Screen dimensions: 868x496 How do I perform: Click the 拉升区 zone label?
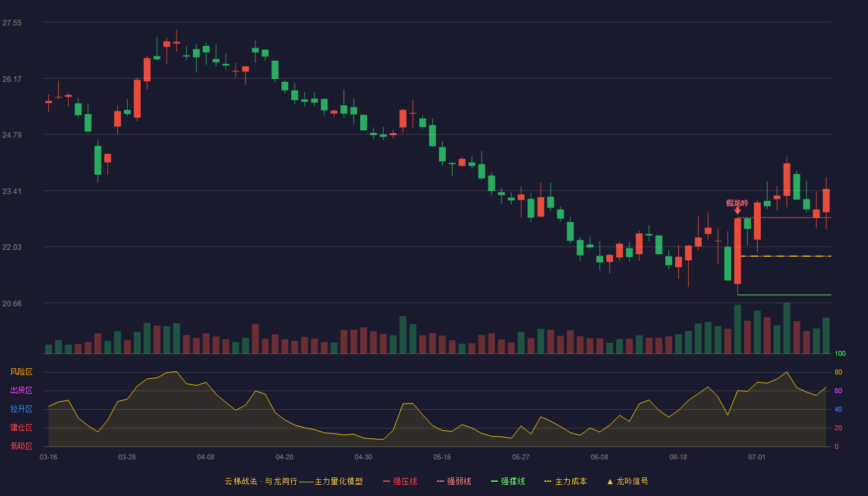pos(21,409)
